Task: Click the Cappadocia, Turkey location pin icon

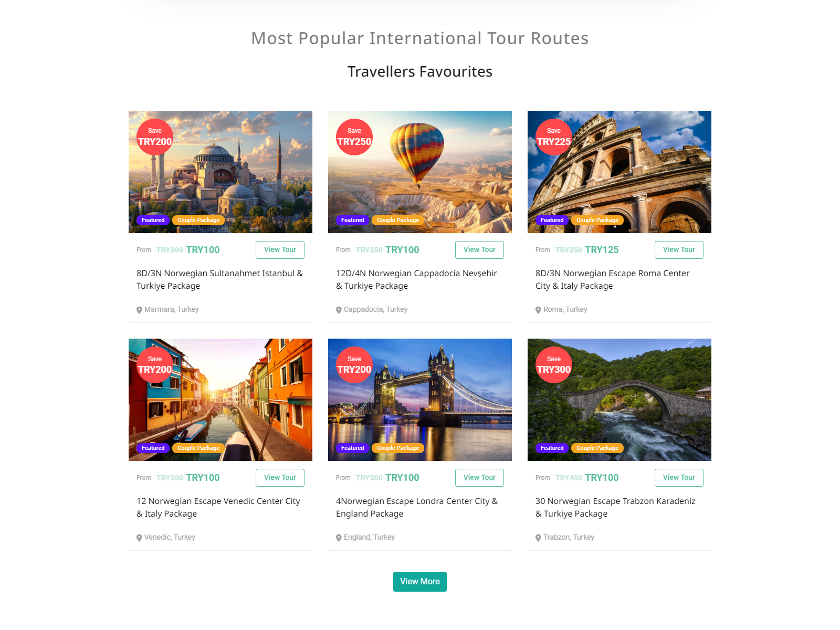Action: 339,310
